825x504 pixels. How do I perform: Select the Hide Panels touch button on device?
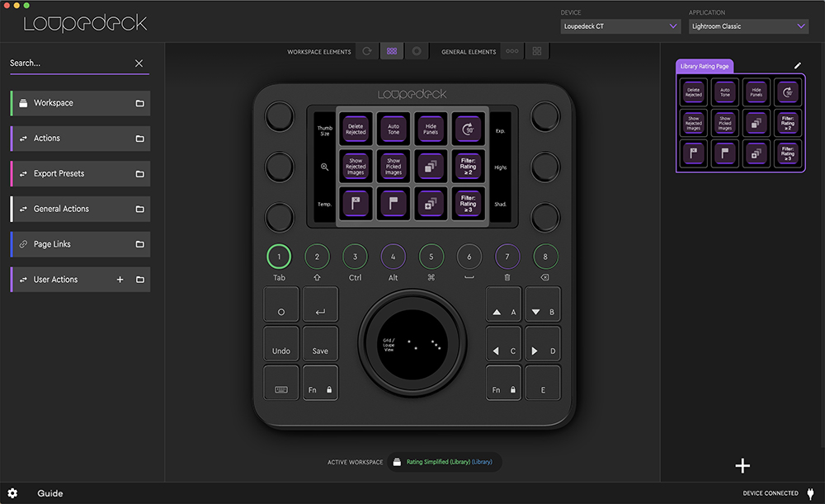[x=431, y=129]
